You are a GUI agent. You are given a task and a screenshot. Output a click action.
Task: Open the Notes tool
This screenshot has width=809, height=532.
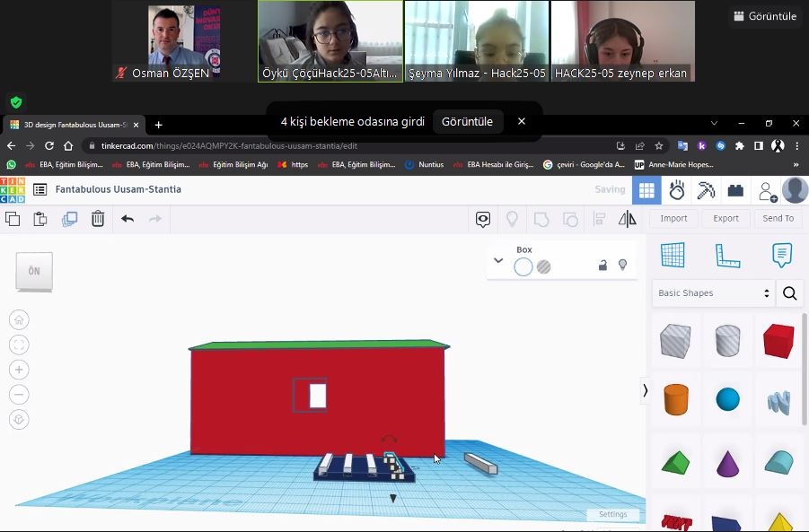782,256
